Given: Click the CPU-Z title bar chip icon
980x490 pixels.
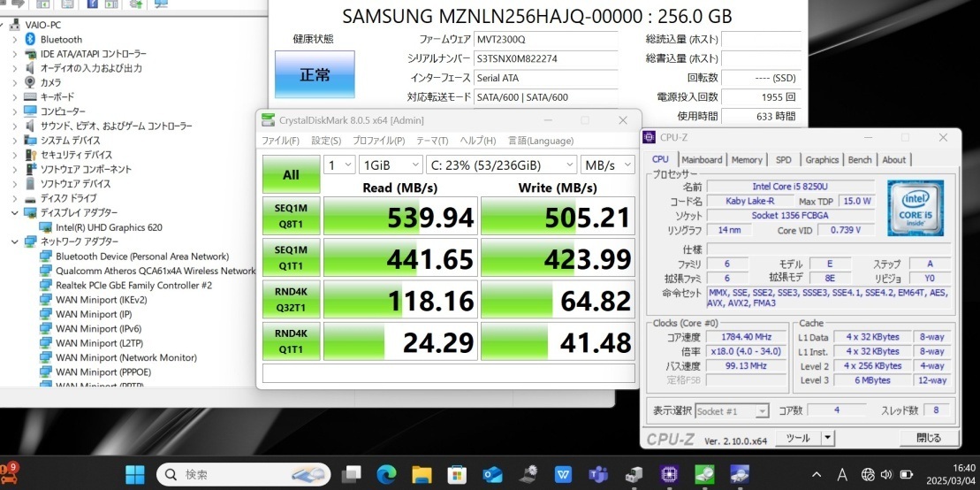Looking at the screenshot, I should click(x=650, y=138).
